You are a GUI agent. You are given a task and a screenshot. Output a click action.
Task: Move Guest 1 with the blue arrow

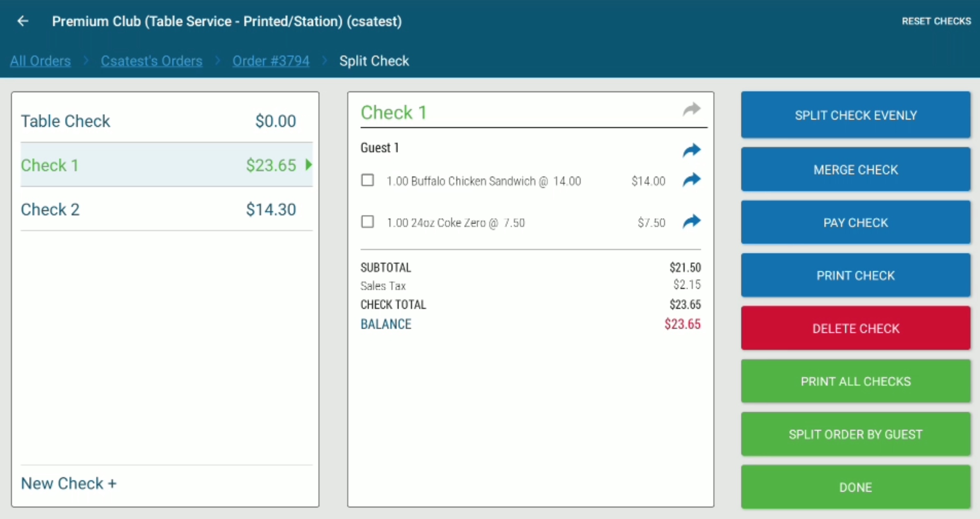click(692, 150)
